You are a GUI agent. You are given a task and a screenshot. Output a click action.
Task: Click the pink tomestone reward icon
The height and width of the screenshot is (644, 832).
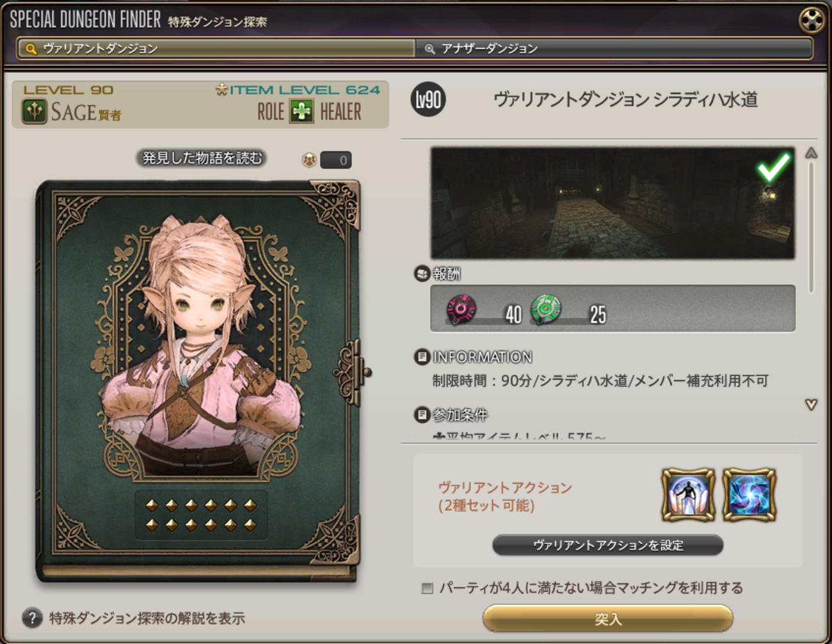[x=461, y=310]
